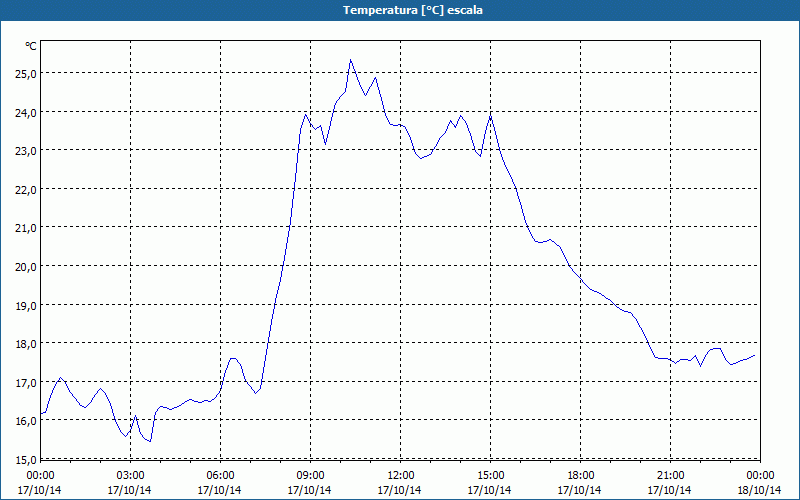
Task: Select the 16,0 temperature label
Action: pyautogui.click(x=26, y=420)
